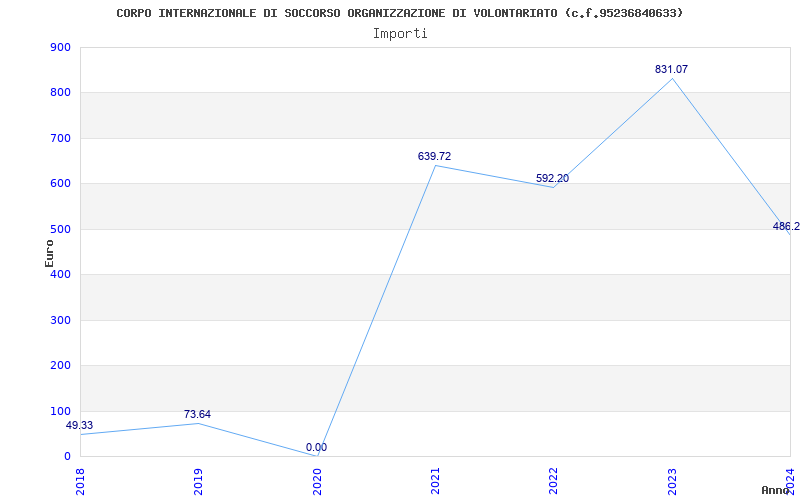Click the y-axis tick 200
This screenshot has height=500, width=800.
pos(60,366)
